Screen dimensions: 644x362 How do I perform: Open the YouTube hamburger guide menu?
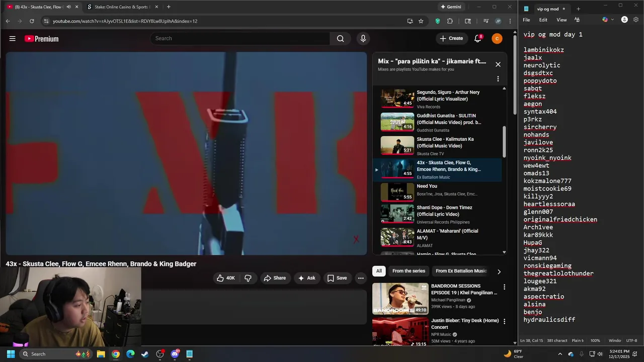pyautogui.click(x=13, y=39)
